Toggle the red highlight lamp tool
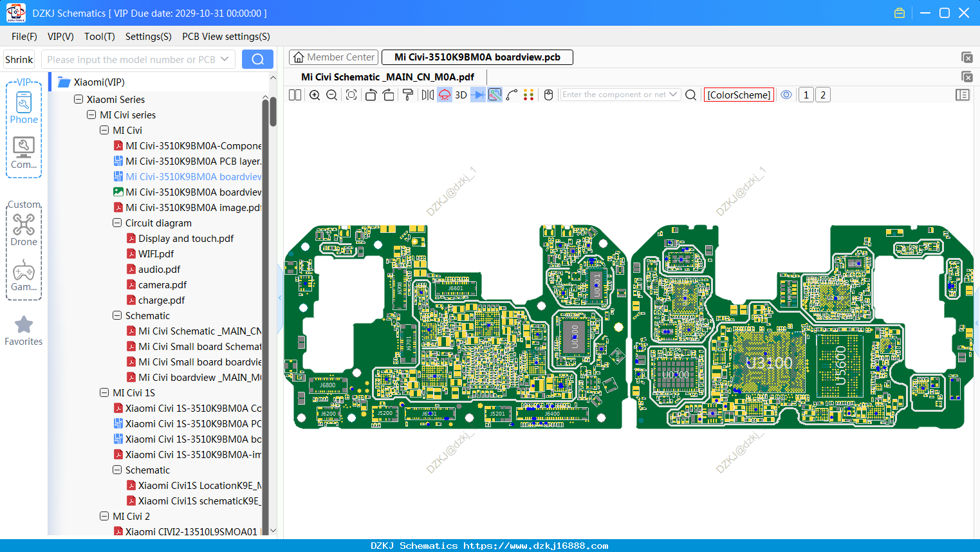Viewport: 980px width, 552px height. coord(445,95)
